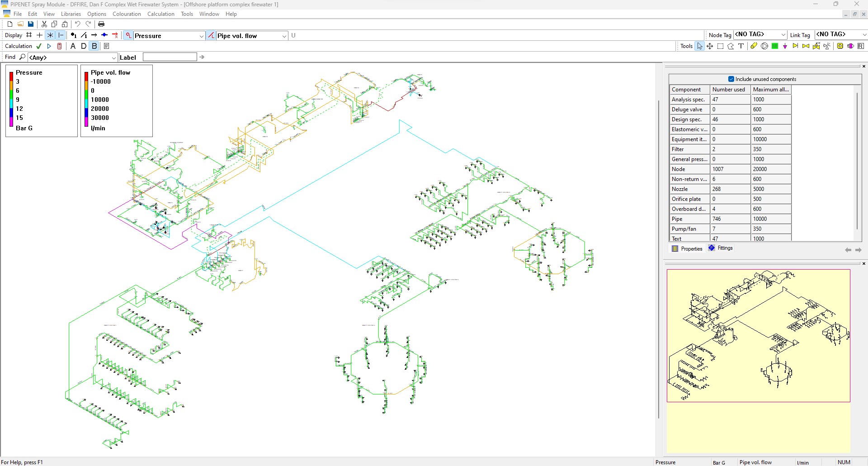
Task: Open the output report browse icon
Action: pyautogui.click(x=107, y=46)
